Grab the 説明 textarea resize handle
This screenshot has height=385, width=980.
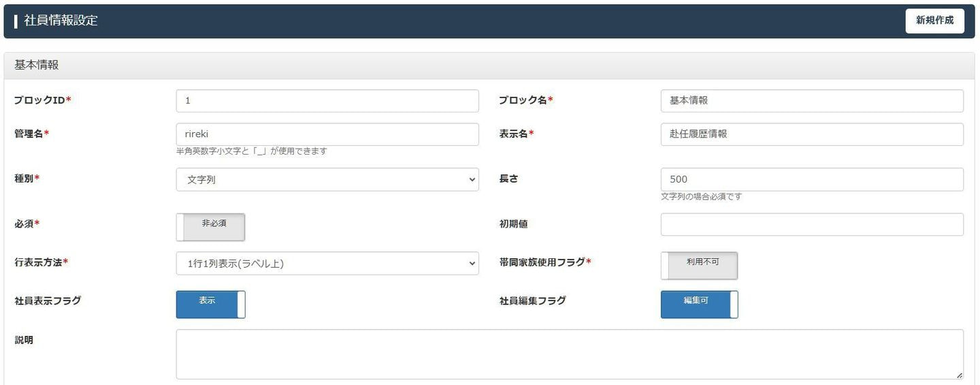pyautogui.click(x=960, y=375)
